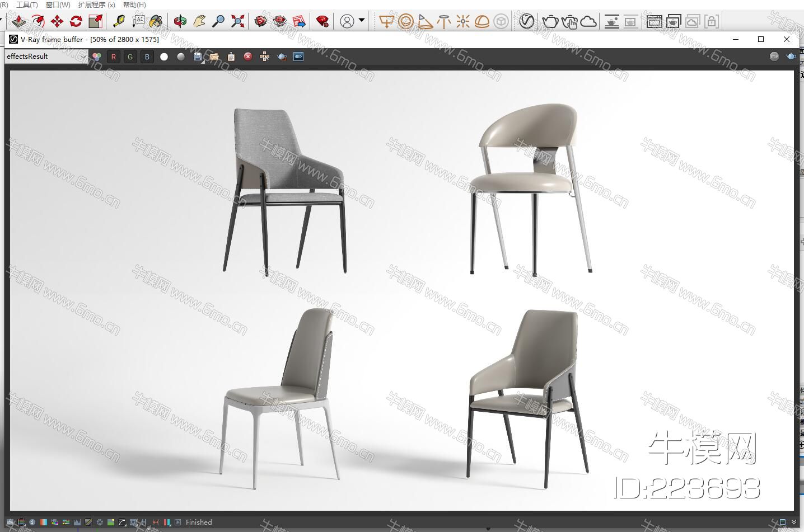Viewport: 804px width, 532px height.
Task: Clear image with the red X icon
Action: pos(248,57)
